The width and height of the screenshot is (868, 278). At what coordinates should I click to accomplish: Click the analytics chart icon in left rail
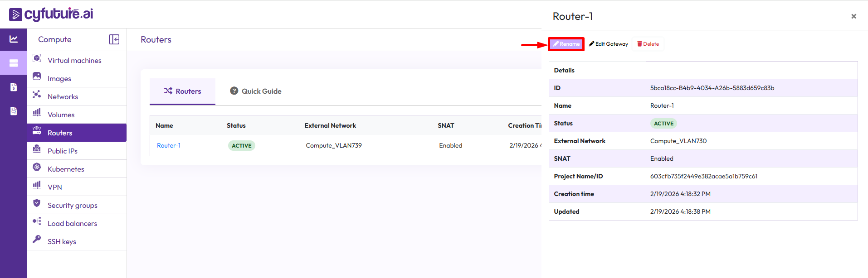coord(14,39)
